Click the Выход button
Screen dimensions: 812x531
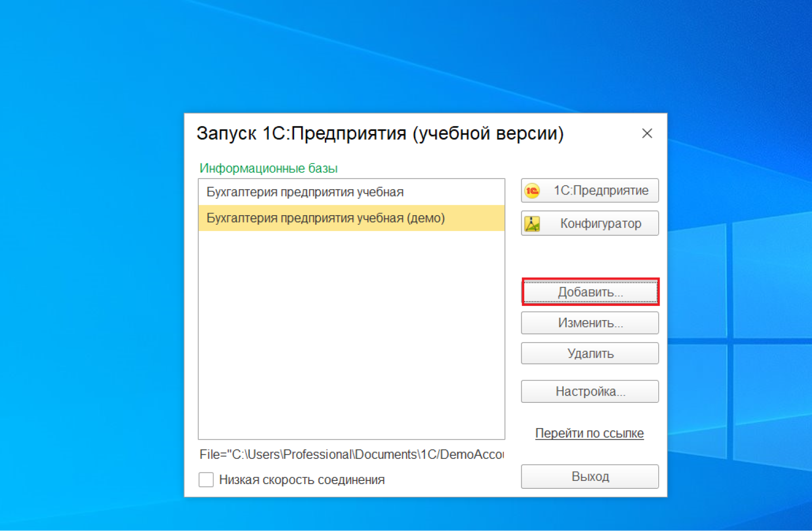[x=589, y=476]
